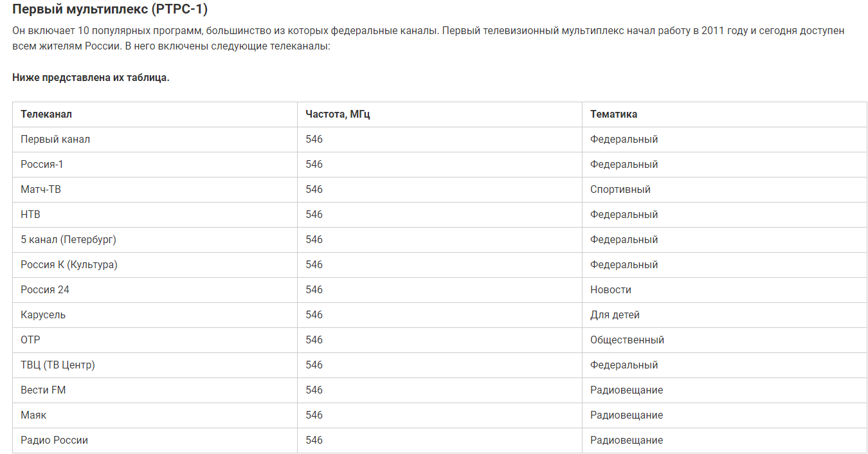Select the Вести FM cell
Image resolution: width=868 pixels, height=454 pixels.
pyautogui.click(x=155, y=390)
